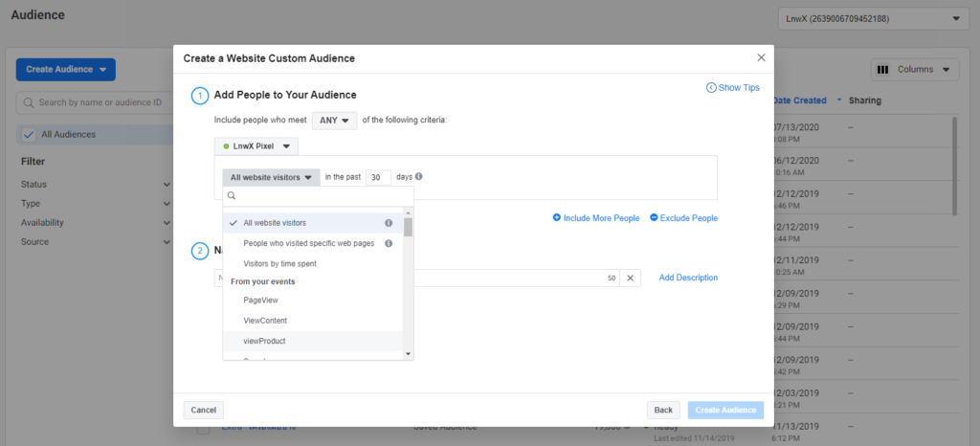The height and width of the screenshot is (446, 980).
Task: Choose the PageView event option
Action: [x=260, y=301]
